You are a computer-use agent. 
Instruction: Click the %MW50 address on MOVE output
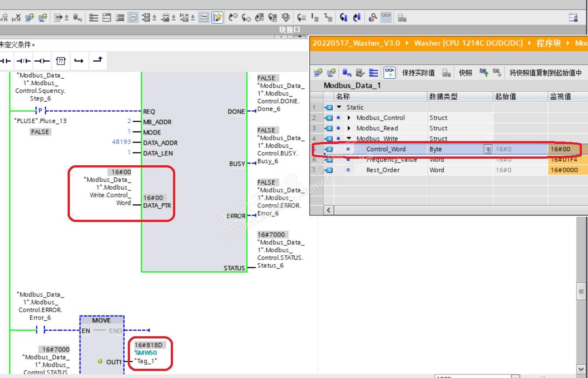pyautogui.click(x=146, y=353)
